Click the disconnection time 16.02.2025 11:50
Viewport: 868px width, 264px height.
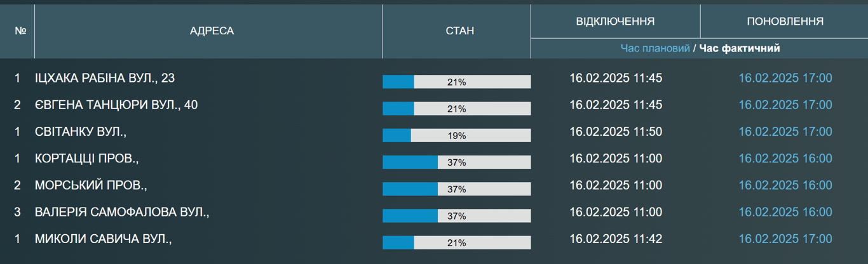coord(615,131)
